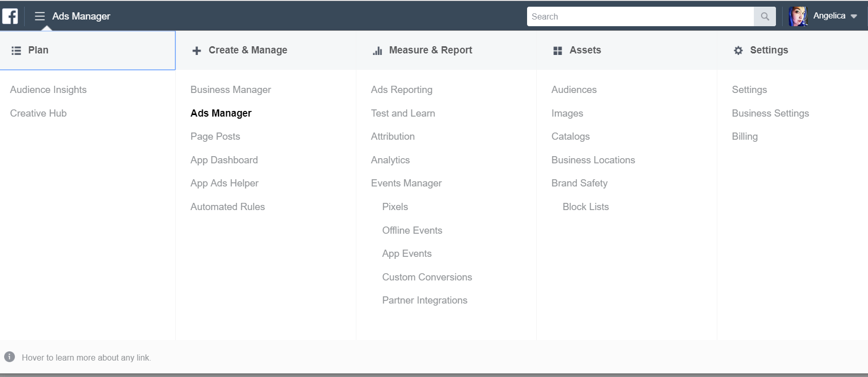
Task: Click the Ads Manager title in top bar
Action: coord(81,16)
